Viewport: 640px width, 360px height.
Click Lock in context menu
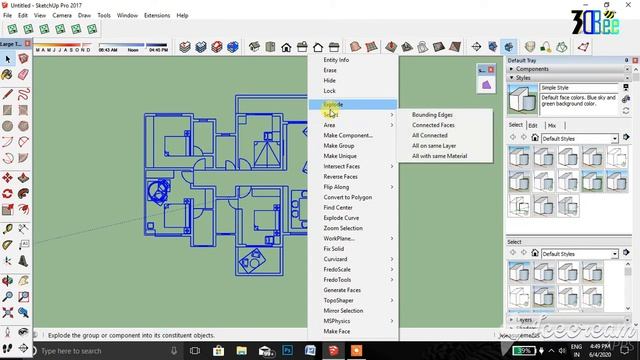click(x=329, y=91)
